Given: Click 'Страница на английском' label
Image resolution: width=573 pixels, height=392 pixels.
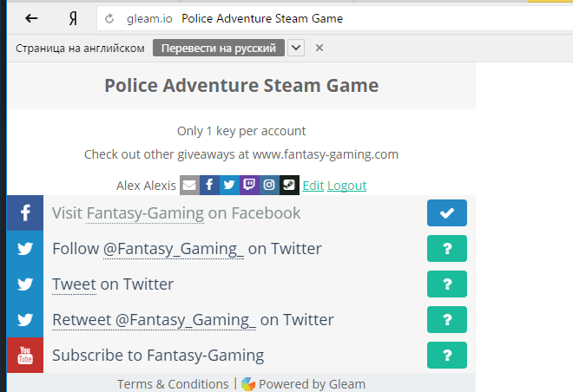Looking at the screenshot, I should [80, 49].
